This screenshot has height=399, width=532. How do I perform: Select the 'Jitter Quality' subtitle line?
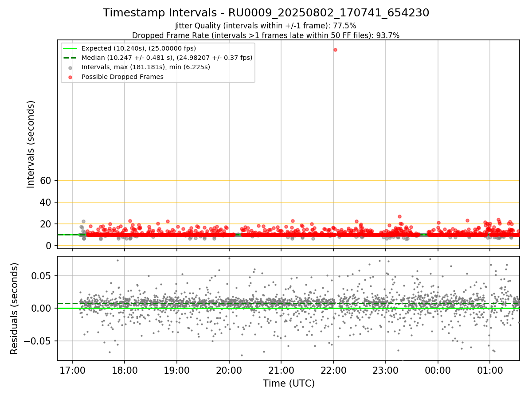[x=266, y=26]
